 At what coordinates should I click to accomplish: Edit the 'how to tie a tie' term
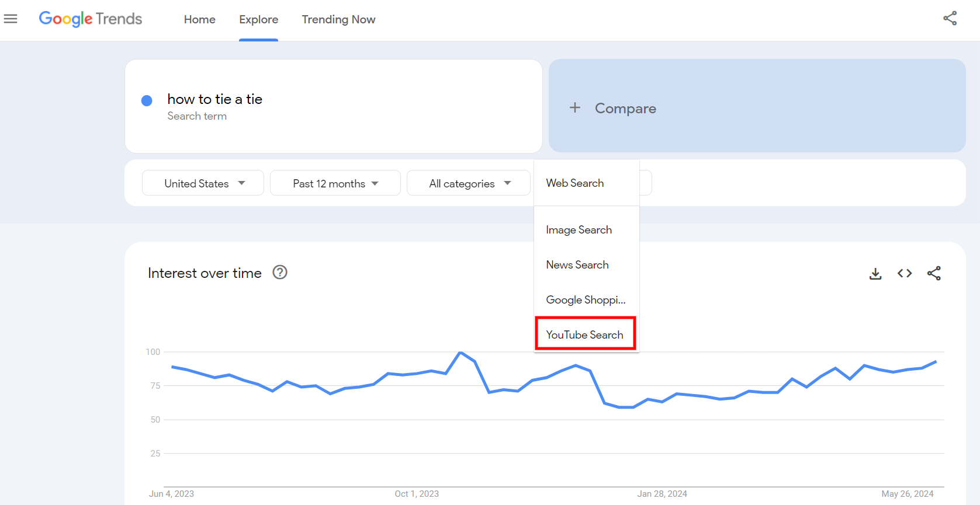[214, 99]
